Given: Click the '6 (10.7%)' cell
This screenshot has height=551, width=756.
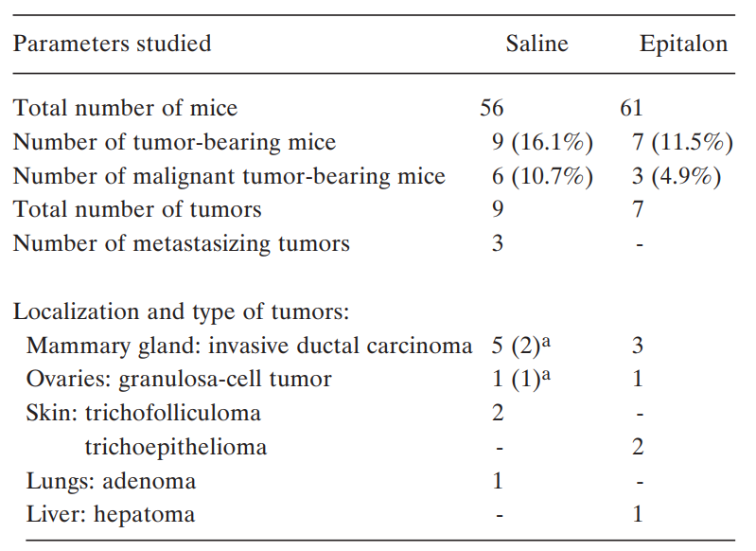Looking at the screenshot, I should pyautogui.click(x=541, y=176).
